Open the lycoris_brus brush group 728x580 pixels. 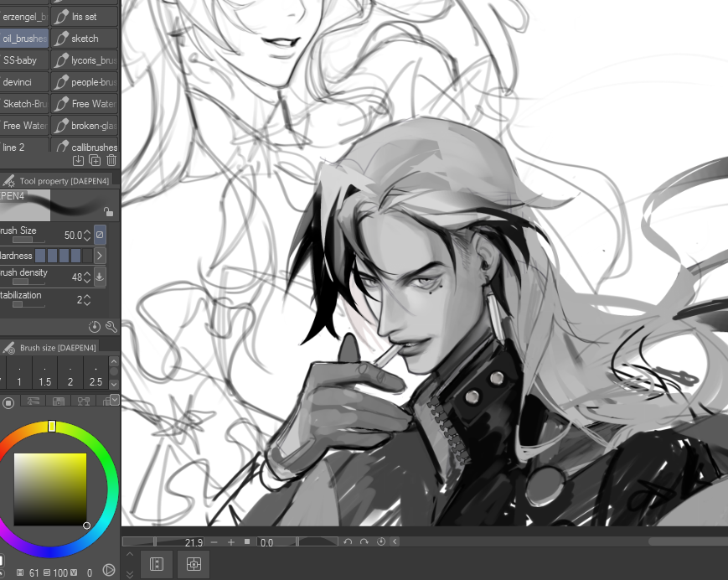pos(84,60)
